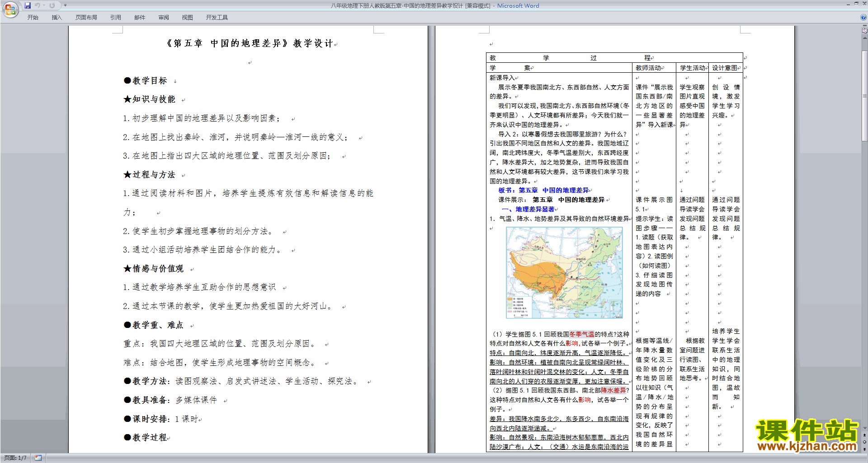This screenshot has height=463, width=868.
Task: Click the table header cell 教师活动
Action: [x=649, y=68]
